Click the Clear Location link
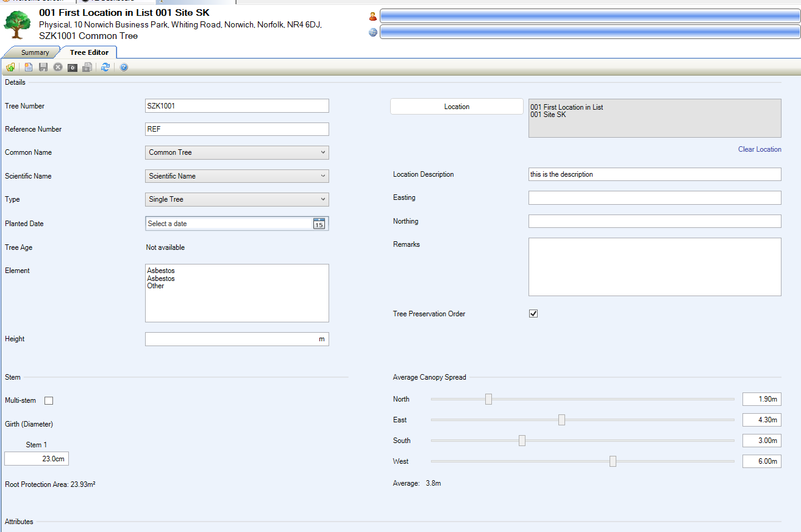Viewport: 801px width, 532px height. [759, 149]
